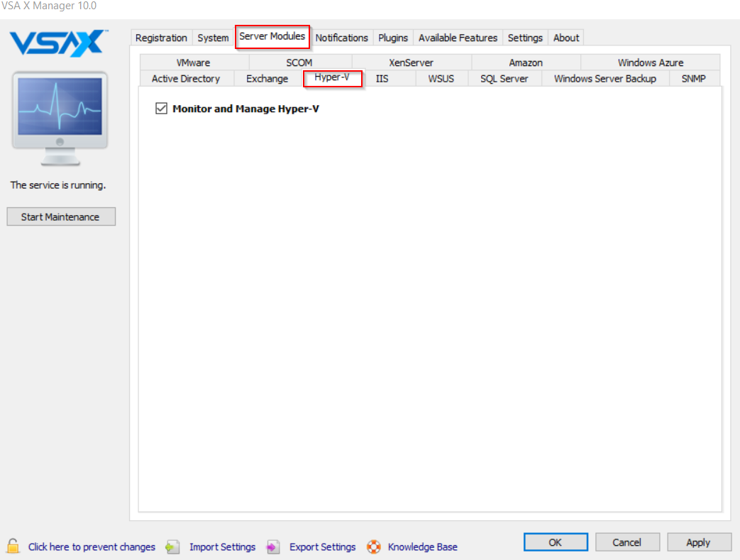740x560 pixels.
Task: Select the Windows Server Backup tab
Action: [605, 78]
